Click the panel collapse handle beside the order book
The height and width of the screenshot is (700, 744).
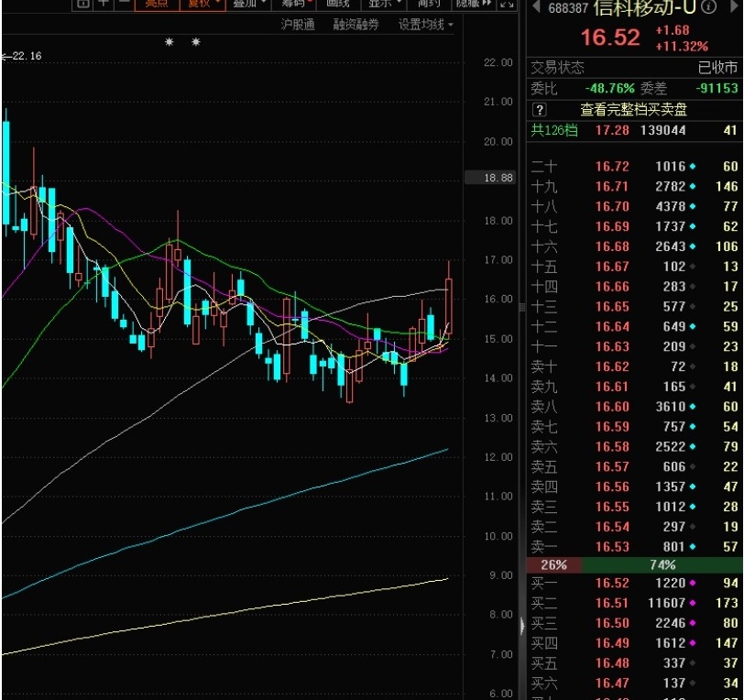pyautogui.click(x=523, y=625)
